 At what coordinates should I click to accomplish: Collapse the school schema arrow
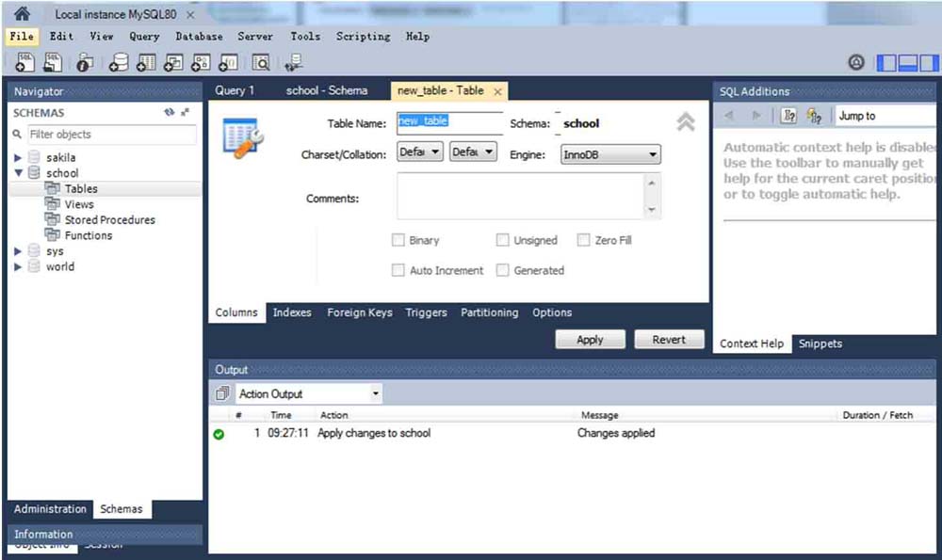(18, 173)
